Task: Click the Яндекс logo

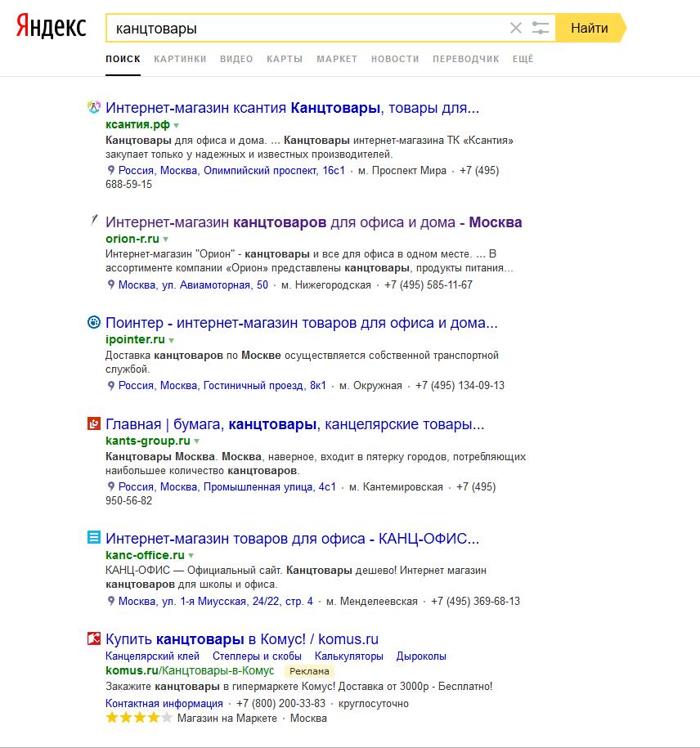Action: pos(51,27)
